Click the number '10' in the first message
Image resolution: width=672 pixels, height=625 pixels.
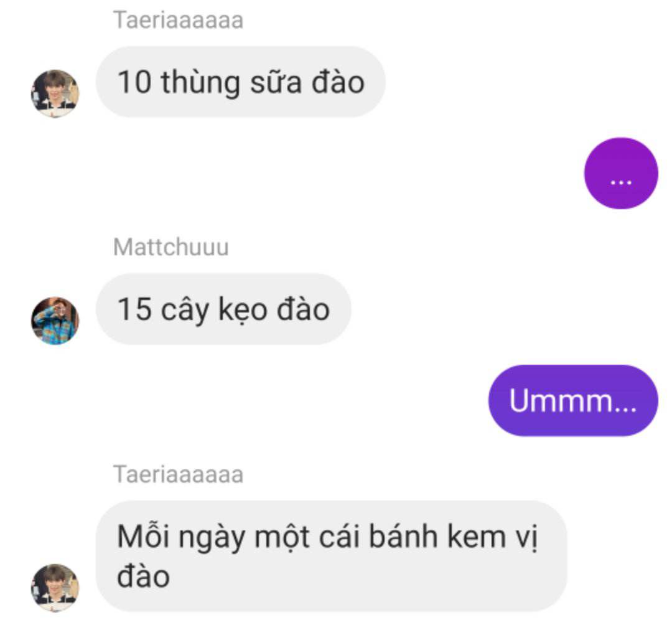pos(134,82)
